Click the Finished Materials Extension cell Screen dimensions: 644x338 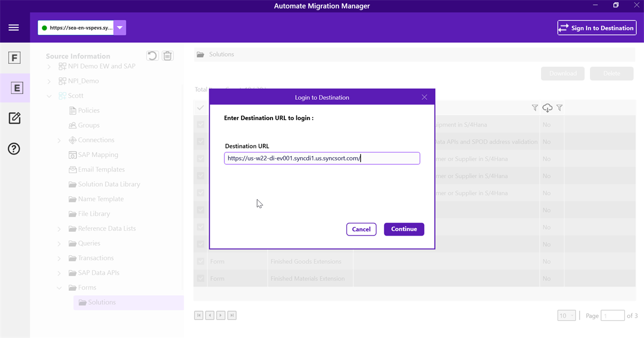click(x=310, y=278)
